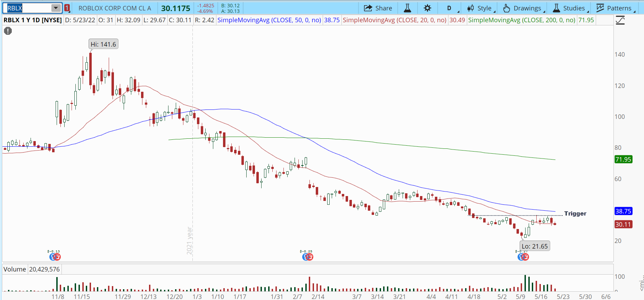Open the D timeframe dropdown
This screenshot has height=300, width=644.
pos(451,8)
